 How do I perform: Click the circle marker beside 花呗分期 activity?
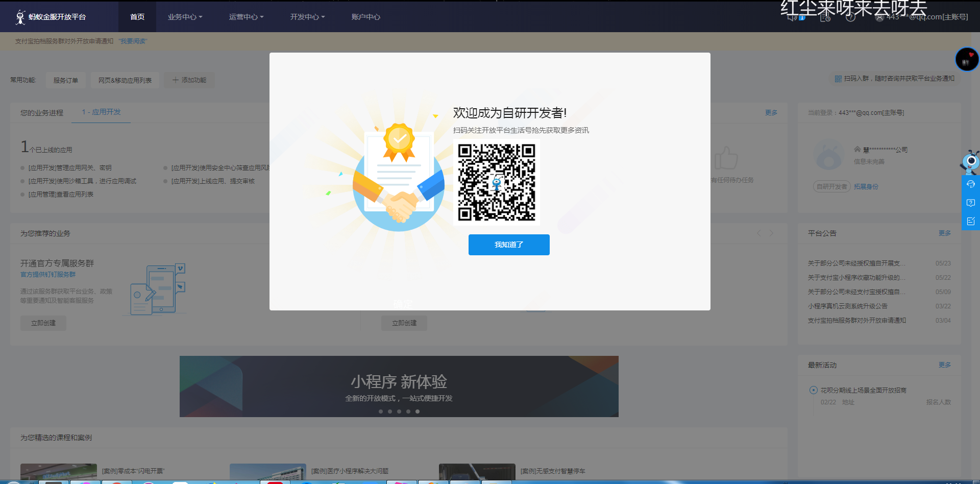(x=814, y=390)
